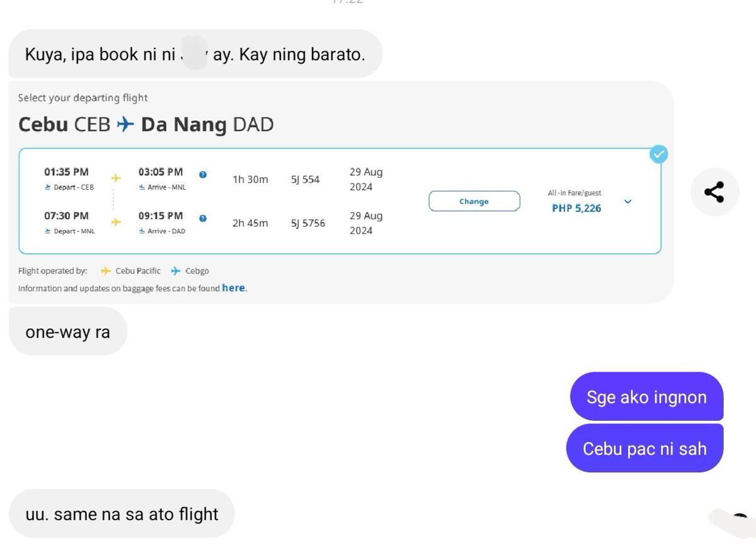Select the 'uu. same na sa ato flight' message

tap(122, 514)
